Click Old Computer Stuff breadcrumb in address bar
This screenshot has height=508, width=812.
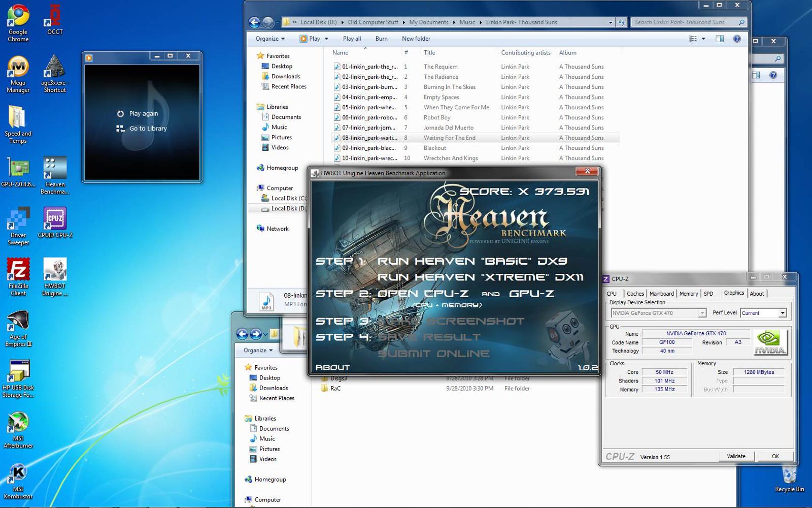373,22
